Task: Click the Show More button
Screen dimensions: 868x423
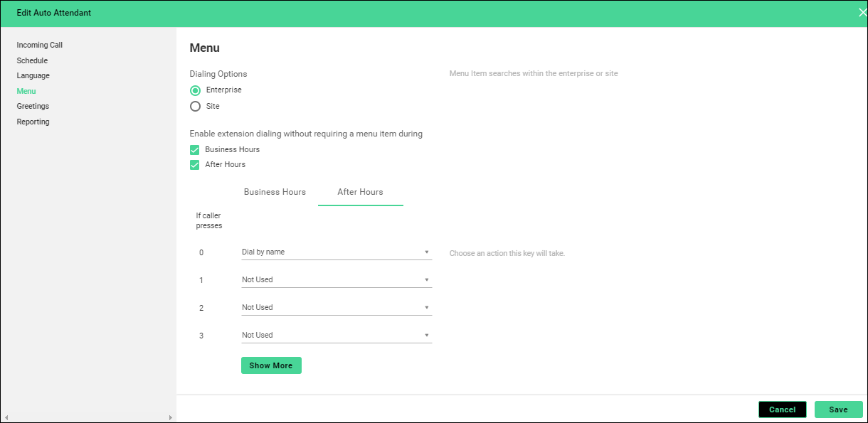Action: point(271,365)
